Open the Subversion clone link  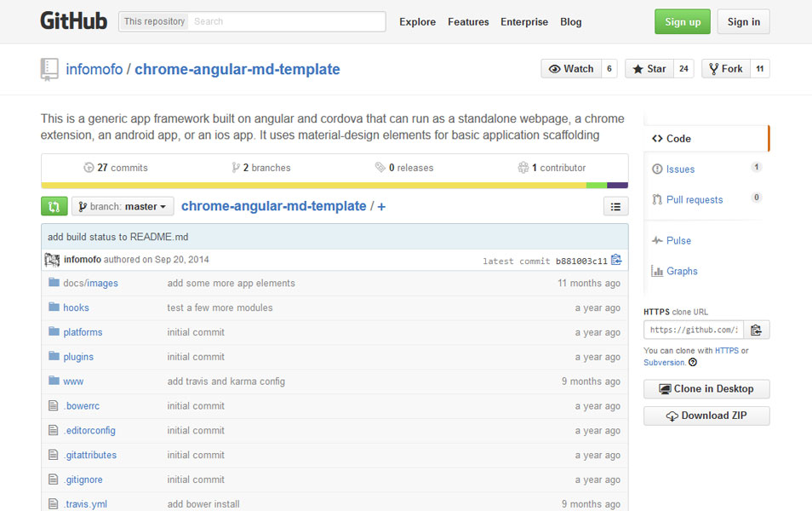(x=664, y=362)
